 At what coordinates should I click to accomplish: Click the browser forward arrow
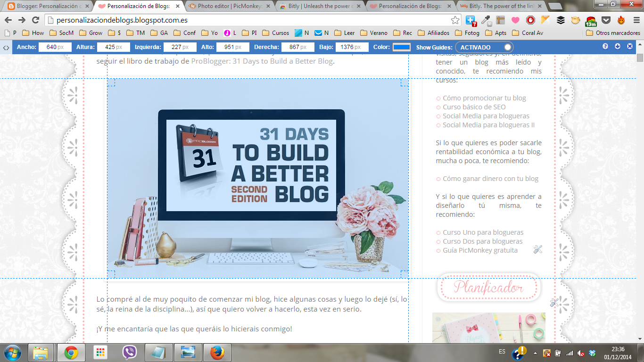pos(22,20)
